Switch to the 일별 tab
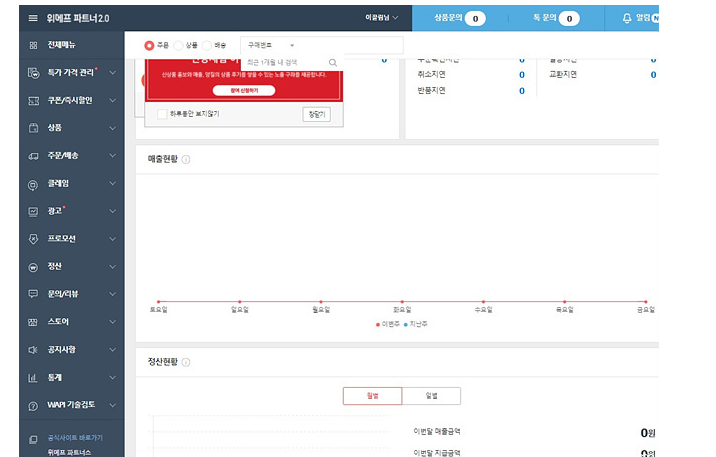This screenshot has height=457, width=716. [432, 396]
